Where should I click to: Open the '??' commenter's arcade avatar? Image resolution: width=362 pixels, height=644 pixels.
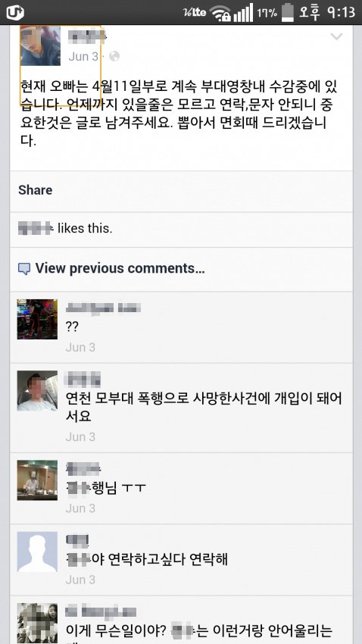click(37, 319)
